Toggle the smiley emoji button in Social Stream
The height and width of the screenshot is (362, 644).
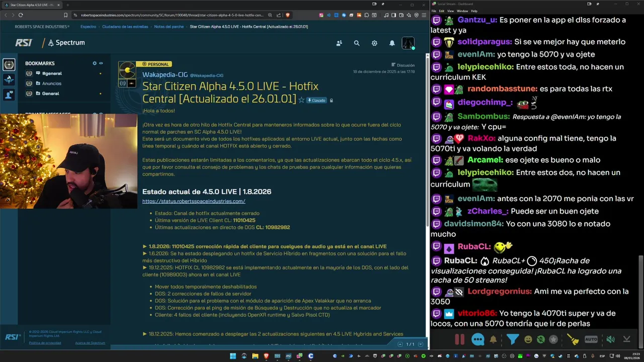(x=528, y=339)
